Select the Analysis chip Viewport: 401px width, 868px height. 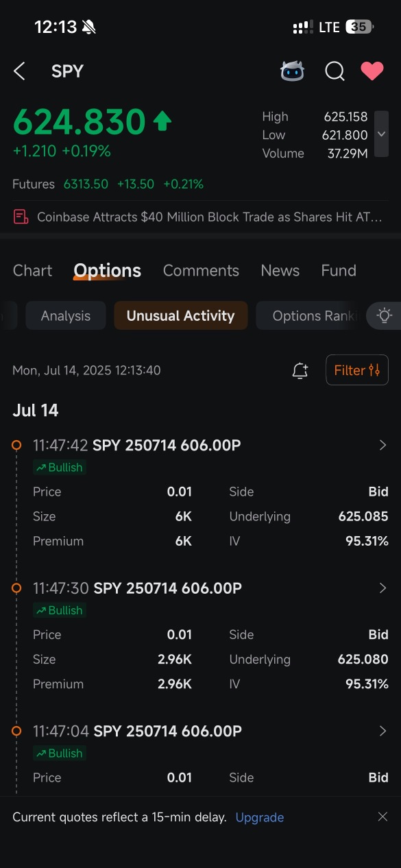[x=66, y=316]
